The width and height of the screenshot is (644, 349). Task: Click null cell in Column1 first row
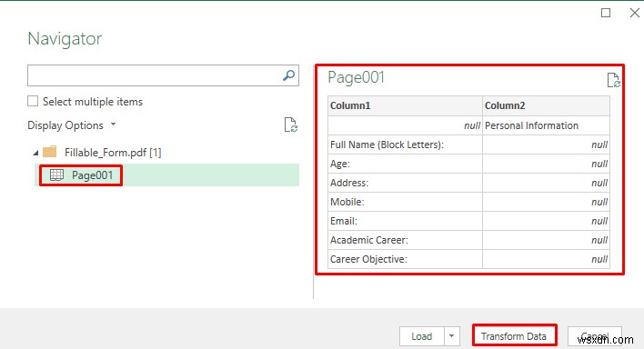(x=405, y=125)
